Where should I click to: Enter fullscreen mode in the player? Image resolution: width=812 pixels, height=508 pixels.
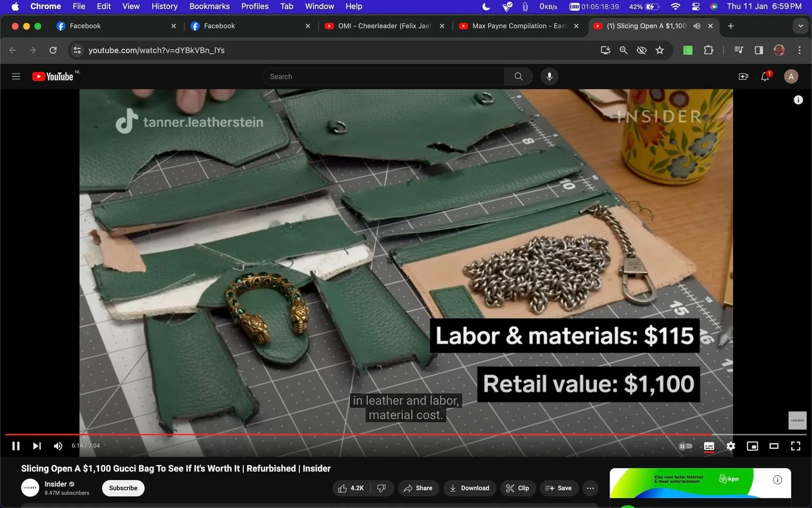click(x=796, y=446)
